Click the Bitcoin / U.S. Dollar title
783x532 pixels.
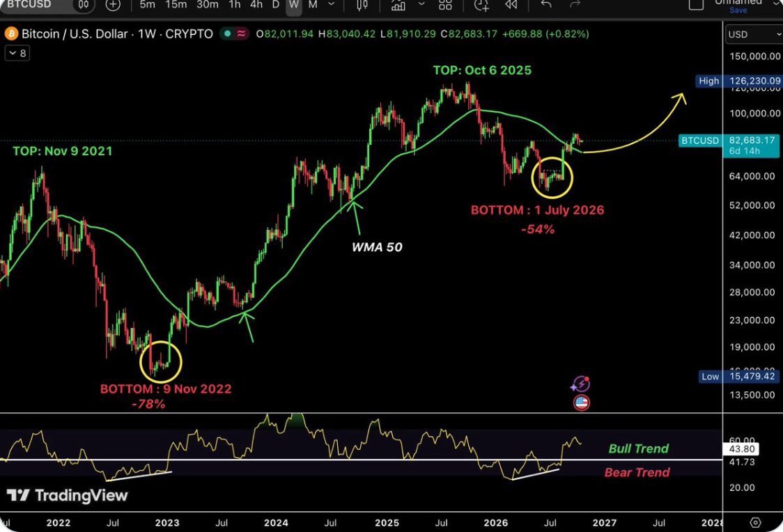pyautogui.click(x=75, y=34)
